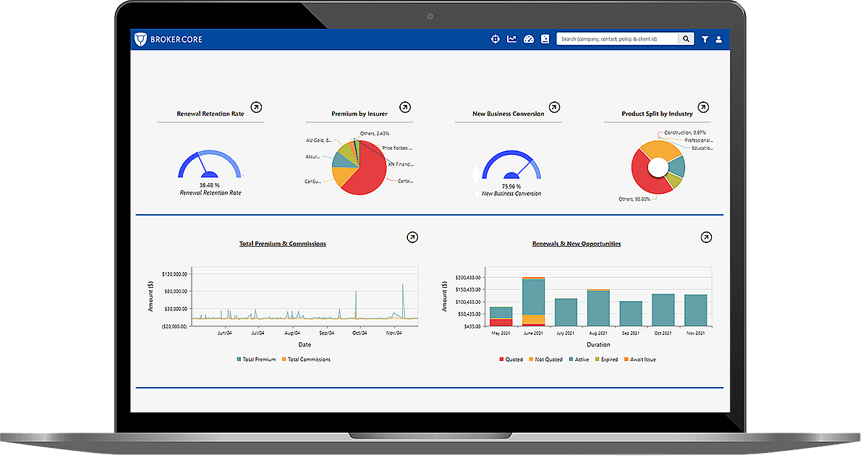Expand the Premium by Insurer chart

(x=405, y=107)
